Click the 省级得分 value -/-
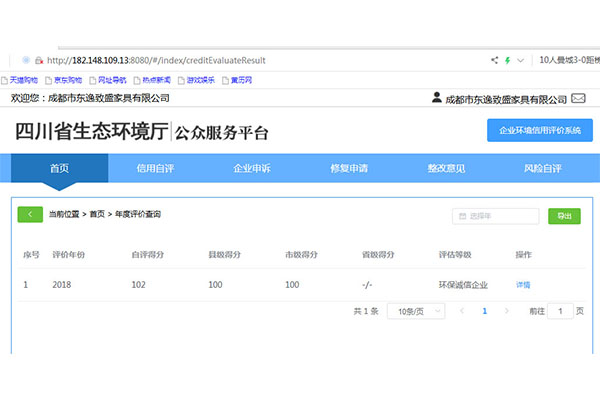This screenshot has width=600, height=400. (367, 285)
